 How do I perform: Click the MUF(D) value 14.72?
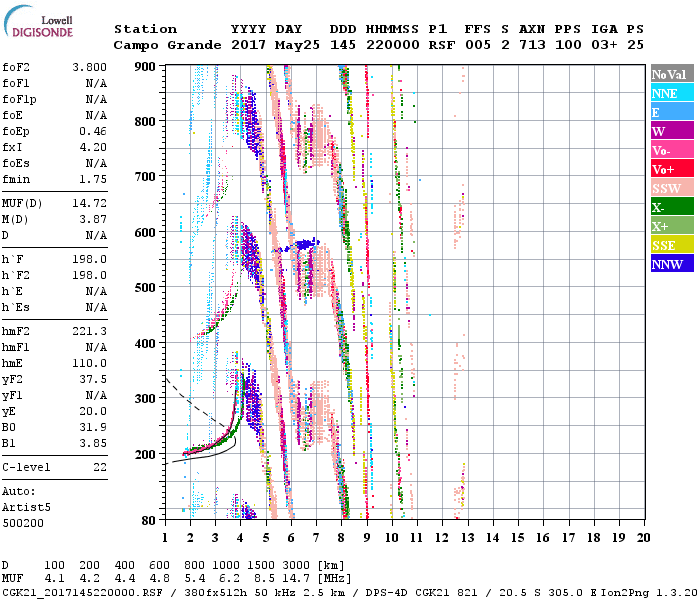(x=89, y=204)
